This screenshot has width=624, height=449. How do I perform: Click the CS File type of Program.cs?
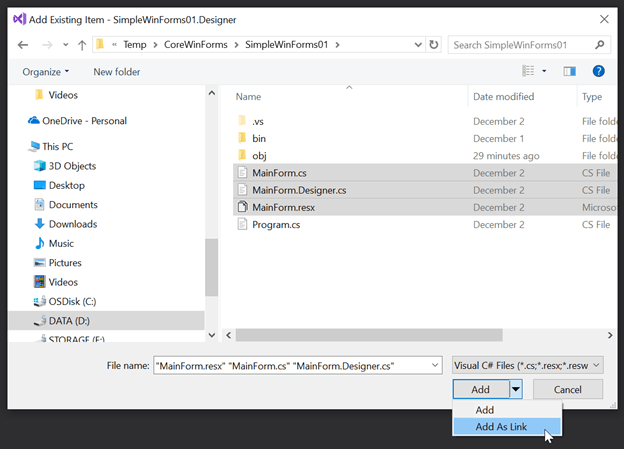pyautogui.click(x=596, y=225)
